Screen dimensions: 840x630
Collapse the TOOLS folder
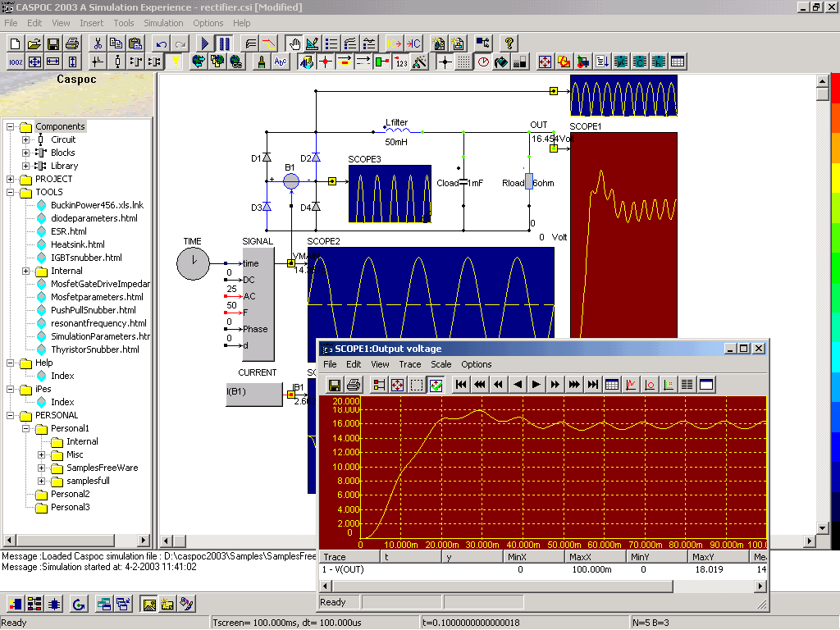[x=10, y=192]
